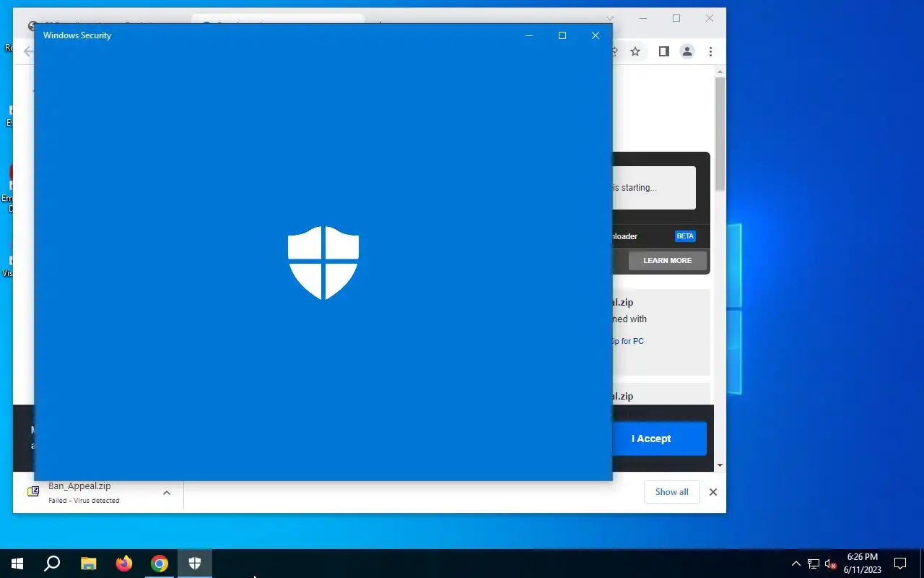The image size is (924, 578).
Task: Minimize the Windows Security window
Action: pos(529,35)
